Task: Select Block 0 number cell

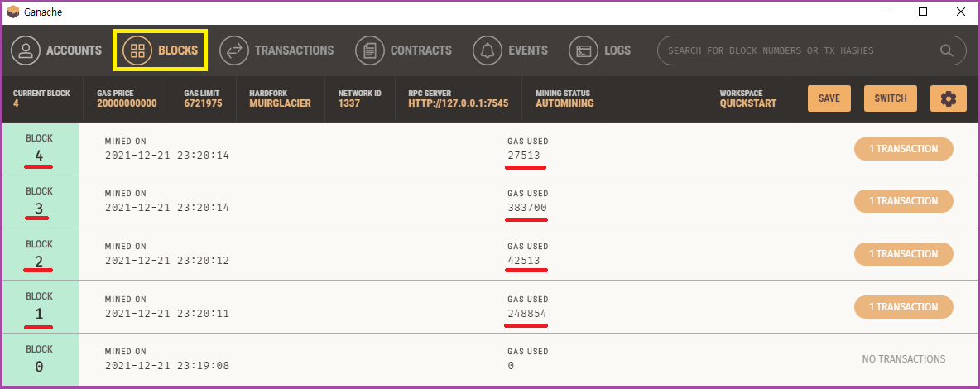Action: pyautogui.click(x=40, y=359)
